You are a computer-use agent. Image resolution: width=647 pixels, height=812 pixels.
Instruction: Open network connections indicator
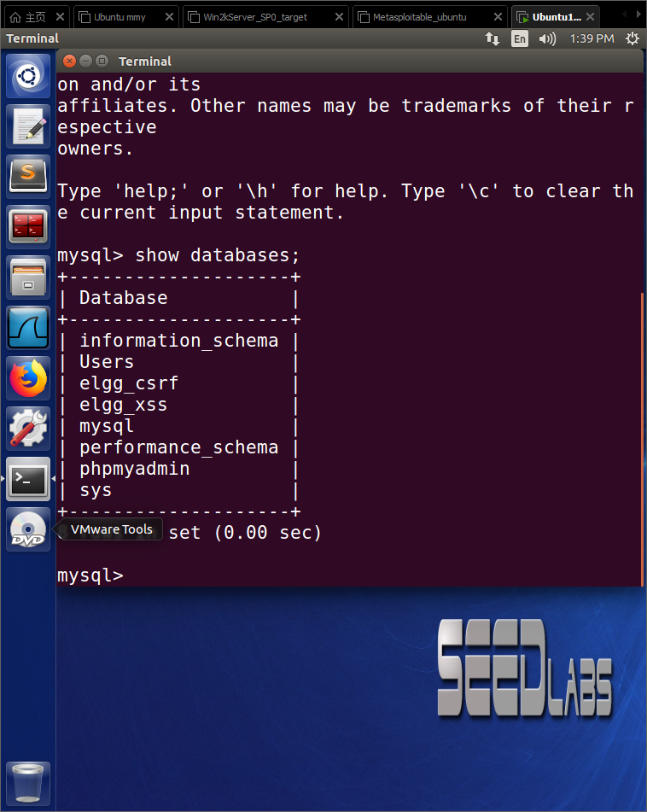click(x=492, y=38)
